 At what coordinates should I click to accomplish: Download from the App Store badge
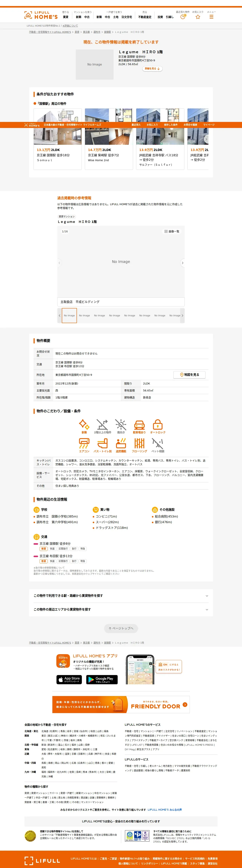point(69,680)
